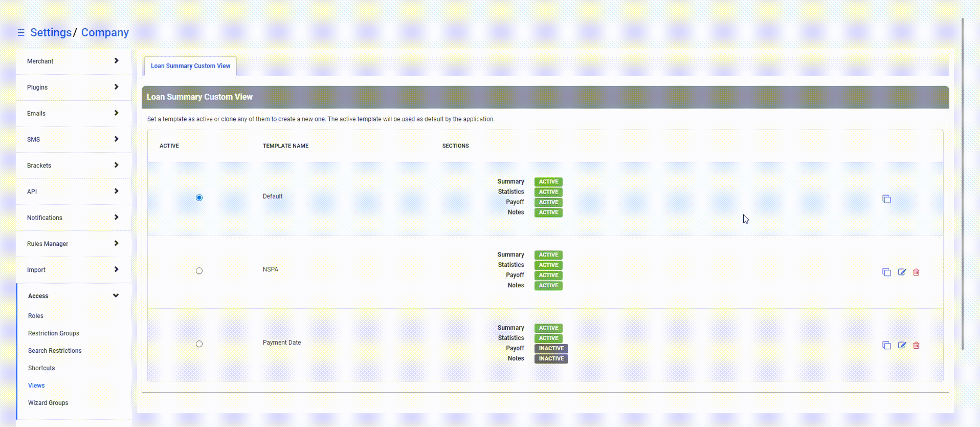
Task: Open the hamburger menu beside Settings
Action: 21,33
